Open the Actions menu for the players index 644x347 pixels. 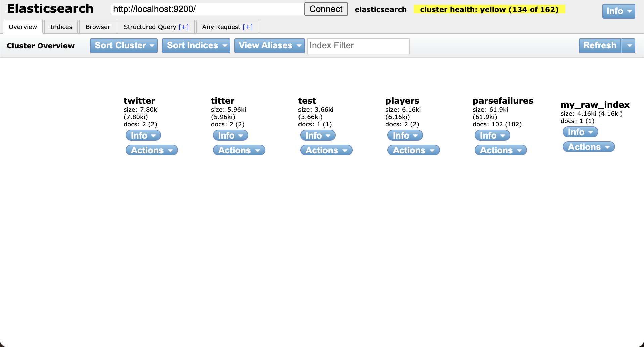(413, 150)
